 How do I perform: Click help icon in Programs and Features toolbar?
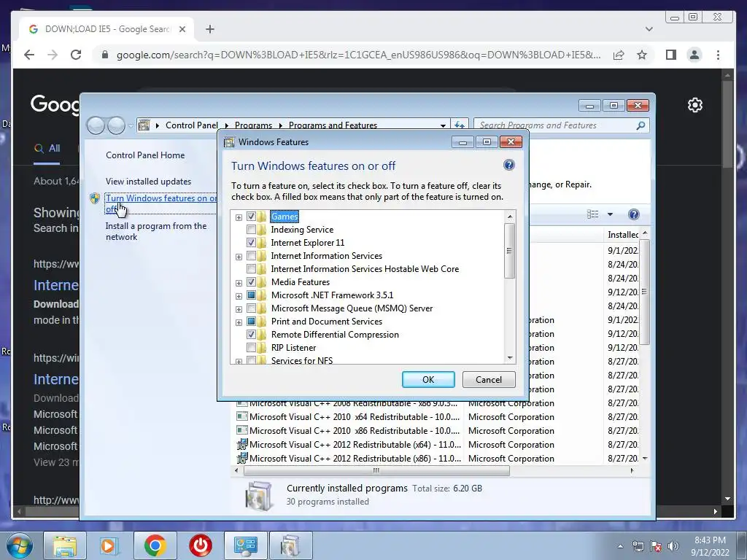click(x=634, y=214)
